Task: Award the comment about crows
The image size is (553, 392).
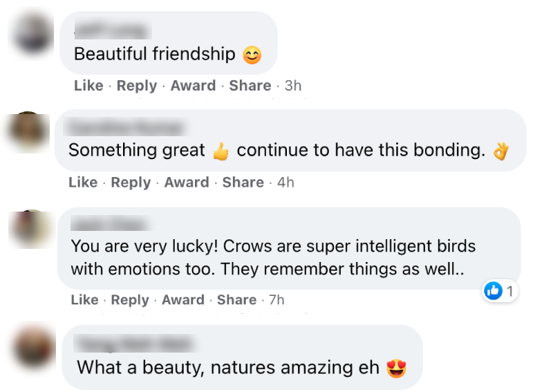Action: 183,300
